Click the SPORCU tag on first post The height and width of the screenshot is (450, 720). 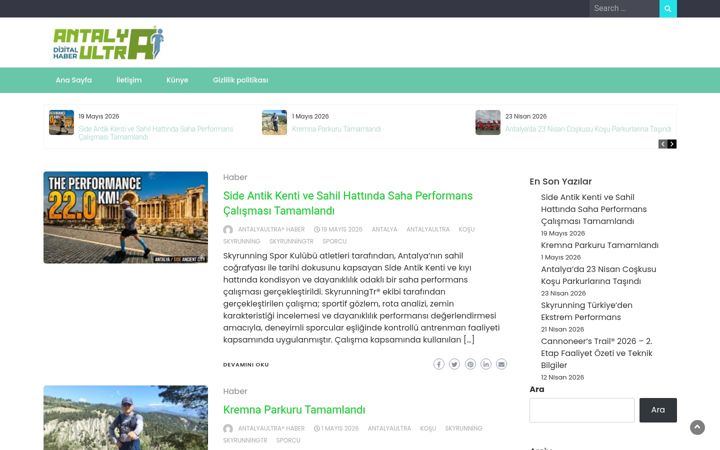[x=334, y=242]
